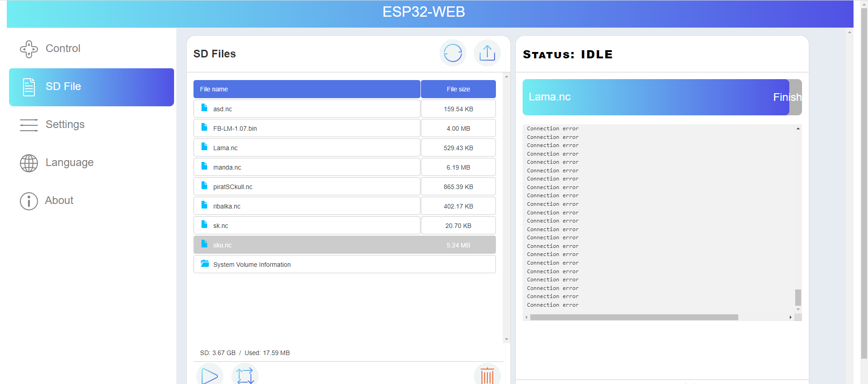Open Settings in the sidebar
The height and width of the screenshot is (384, 868).
(91, 124)
